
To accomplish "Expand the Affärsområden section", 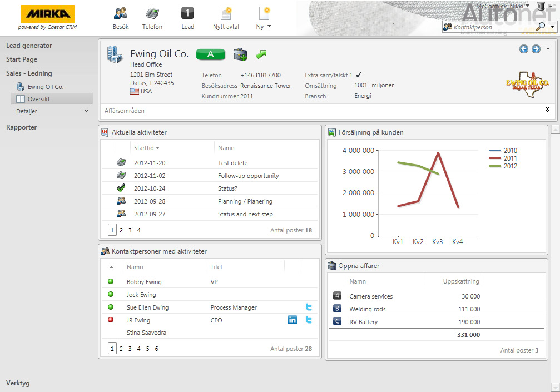I will point(547,110).
